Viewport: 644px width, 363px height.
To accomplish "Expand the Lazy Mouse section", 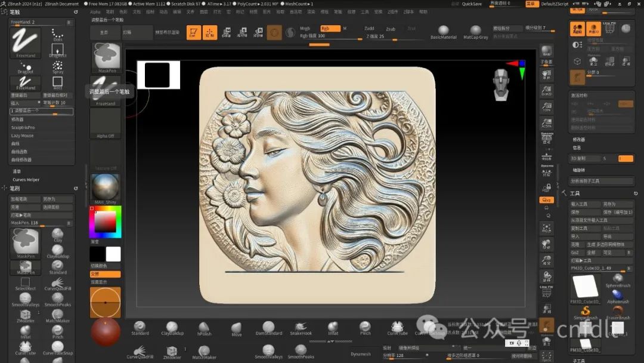I will click(23, 136).
